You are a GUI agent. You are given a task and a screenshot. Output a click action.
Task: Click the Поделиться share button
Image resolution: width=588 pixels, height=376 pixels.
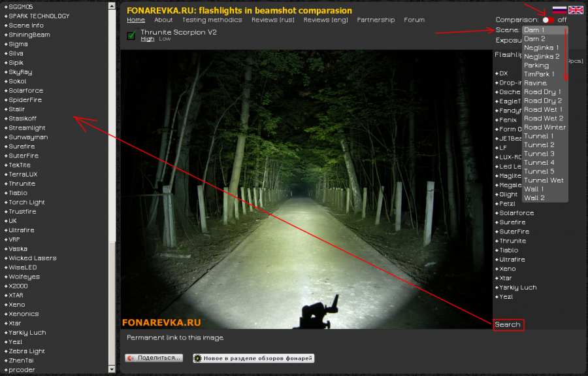tap(154, 358)
